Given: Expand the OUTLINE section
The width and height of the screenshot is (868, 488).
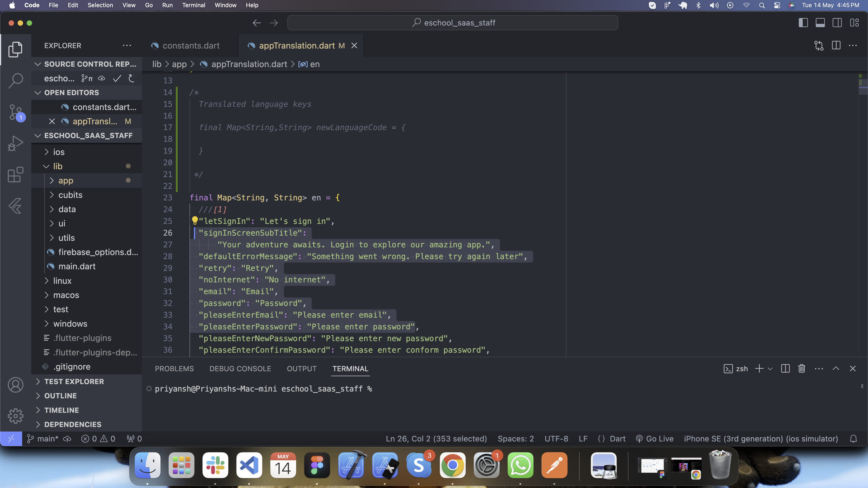Looking at the screenshot, I should point(61,396).
